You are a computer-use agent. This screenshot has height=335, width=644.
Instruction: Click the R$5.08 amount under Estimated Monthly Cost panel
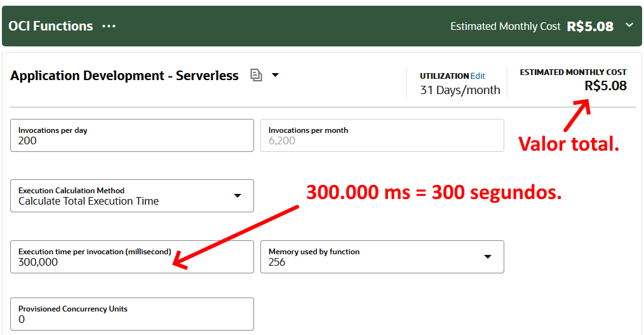[x=605, y=86]
